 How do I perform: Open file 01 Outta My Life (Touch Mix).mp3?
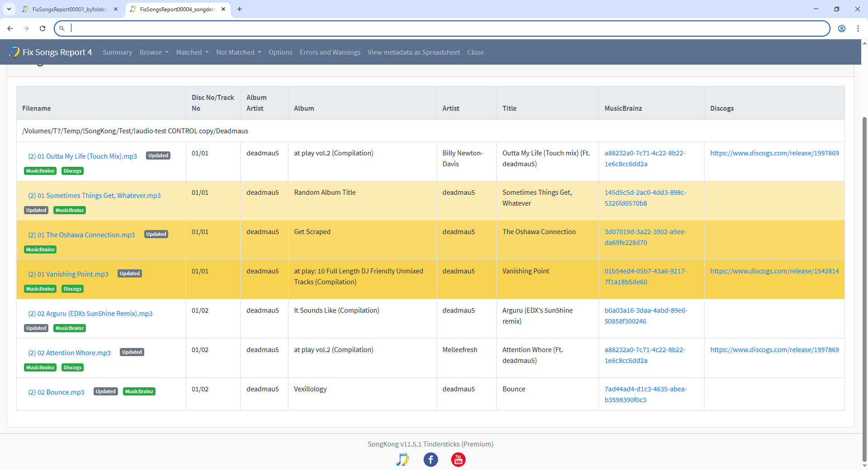[x=82, y=156]
